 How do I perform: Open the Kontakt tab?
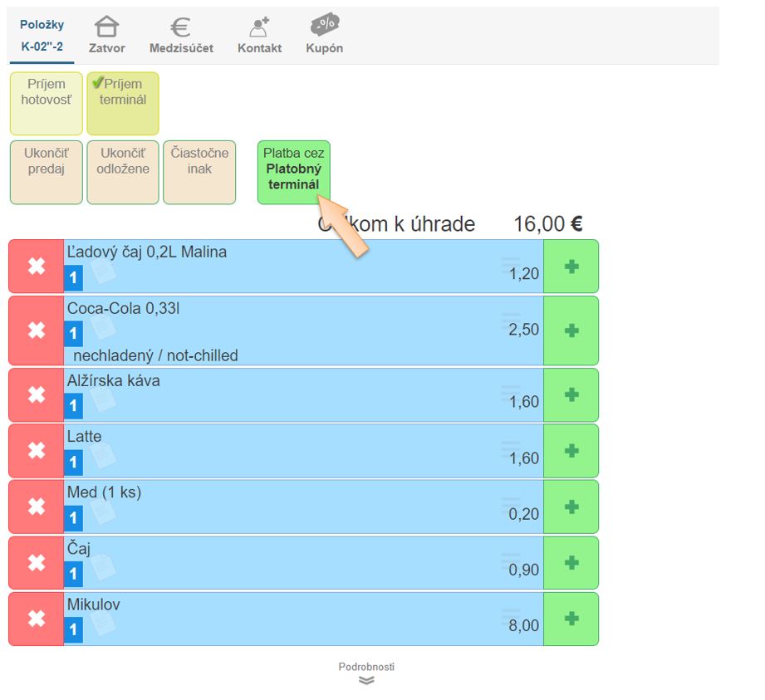[259, 36]
